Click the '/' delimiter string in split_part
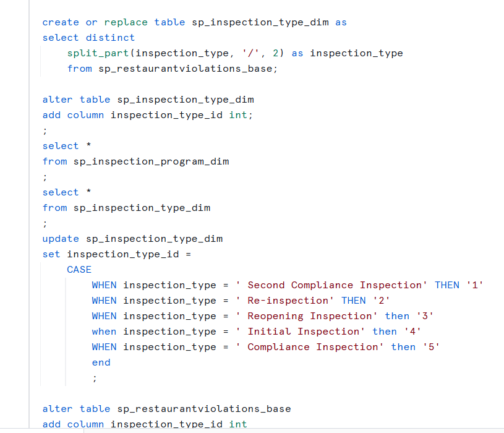Image resolution: width=504 pixels, height=433 pixels. point(250,53)
